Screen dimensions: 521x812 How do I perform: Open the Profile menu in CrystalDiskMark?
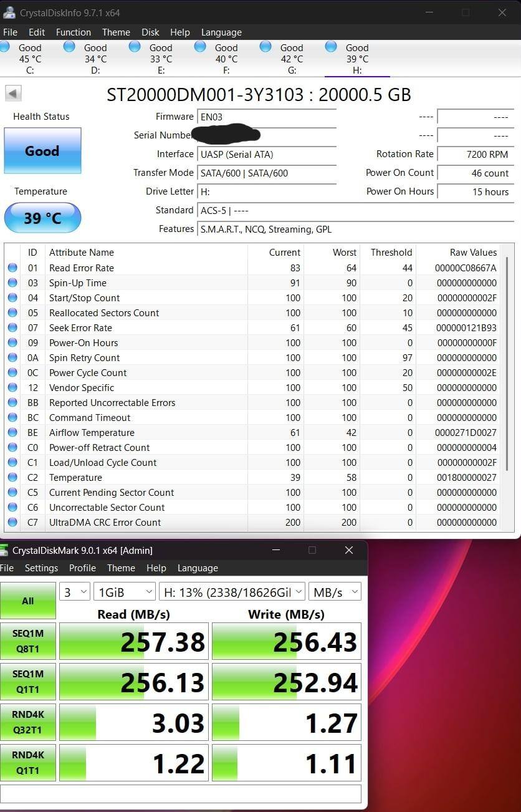[82, 568]
